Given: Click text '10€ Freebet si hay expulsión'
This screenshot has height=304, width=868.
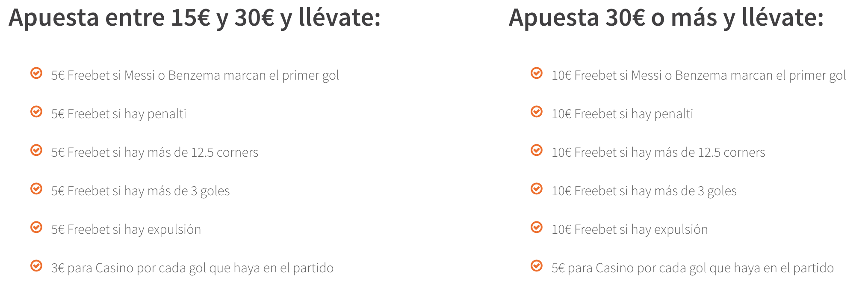Looking at the screenshot, I should click(630, 229).
